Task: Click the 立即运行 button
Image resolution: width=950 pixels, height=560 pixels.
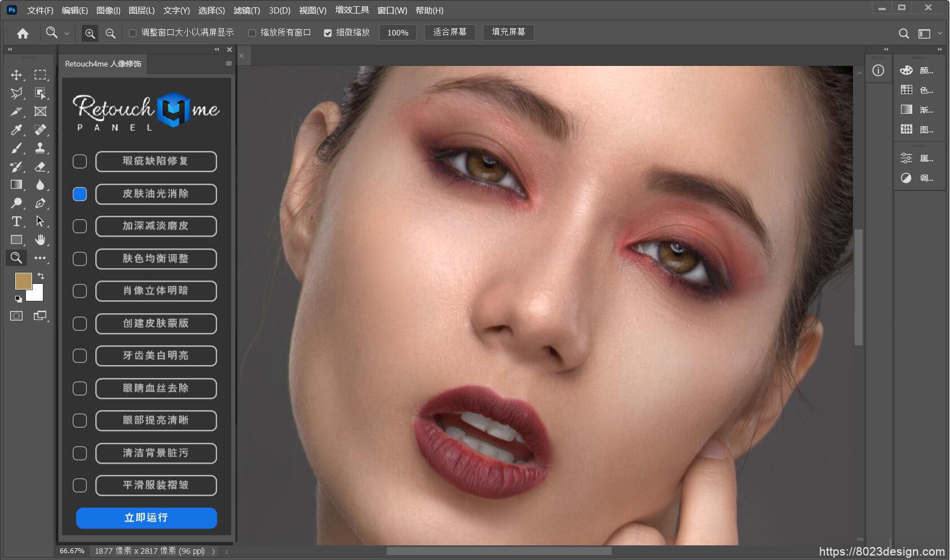Action: pyautogui.click(x=147, y=518)
